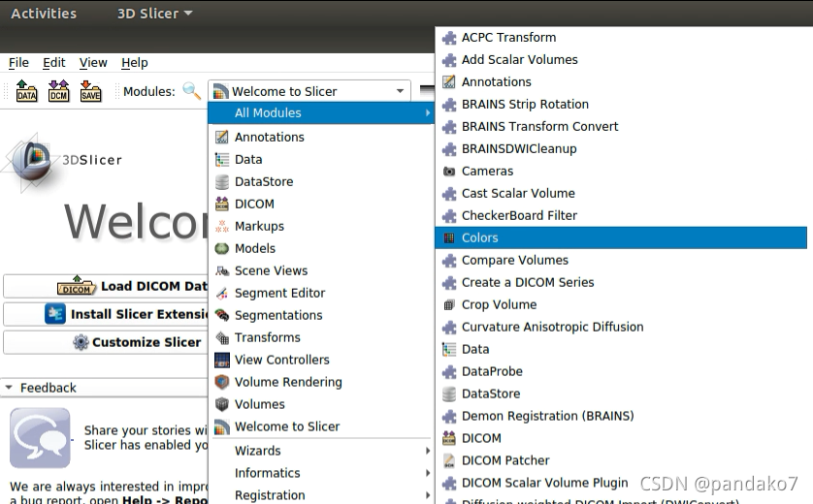Open the Volumes module
The height and width of the screenshot is (504, 813).
[321, 404]
